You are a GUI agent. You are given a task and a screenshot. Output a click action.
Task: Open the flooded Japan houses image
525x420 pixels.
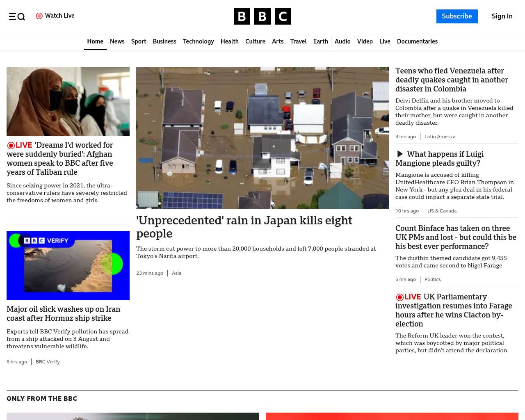pyautogui.click(x=262, y=138)
